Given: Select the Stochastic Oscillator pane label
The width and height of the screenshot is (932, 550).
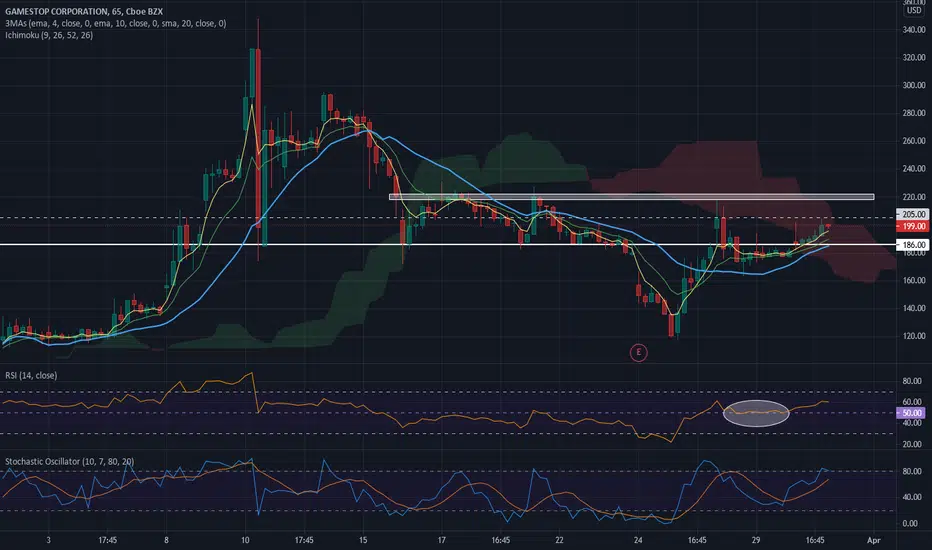Looking at the screenshot, I should 70,461.
